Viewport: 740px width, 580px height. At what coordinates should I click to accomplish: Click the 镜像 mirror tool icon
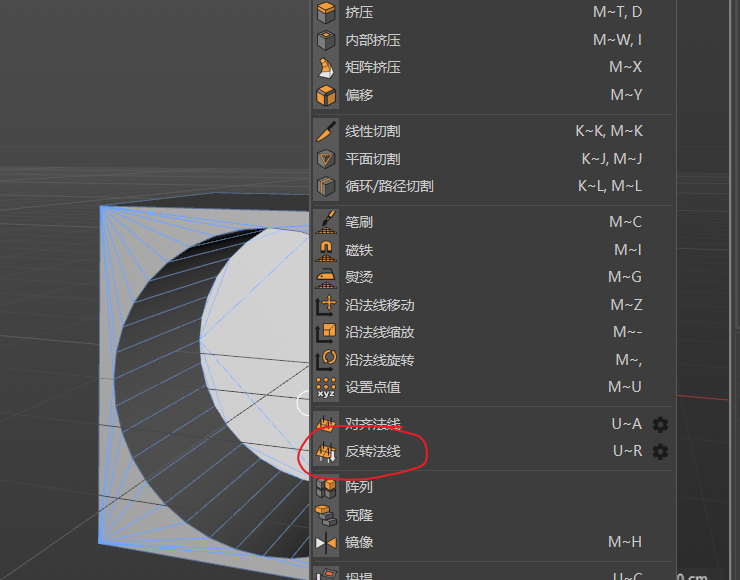(x=327, y=543)
